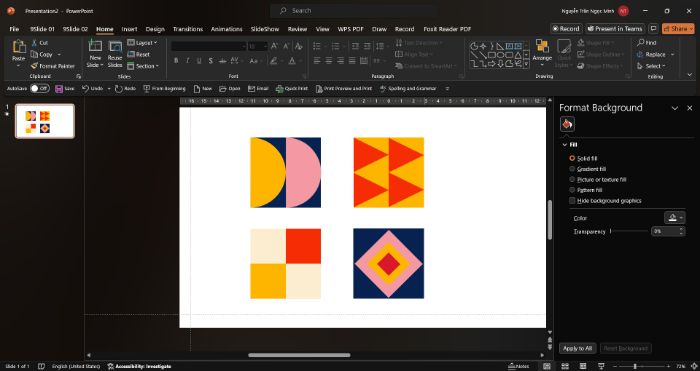Switch to the Slide Show tab
The height and width of the screenshot is (371, 700).
coord(265,29)
